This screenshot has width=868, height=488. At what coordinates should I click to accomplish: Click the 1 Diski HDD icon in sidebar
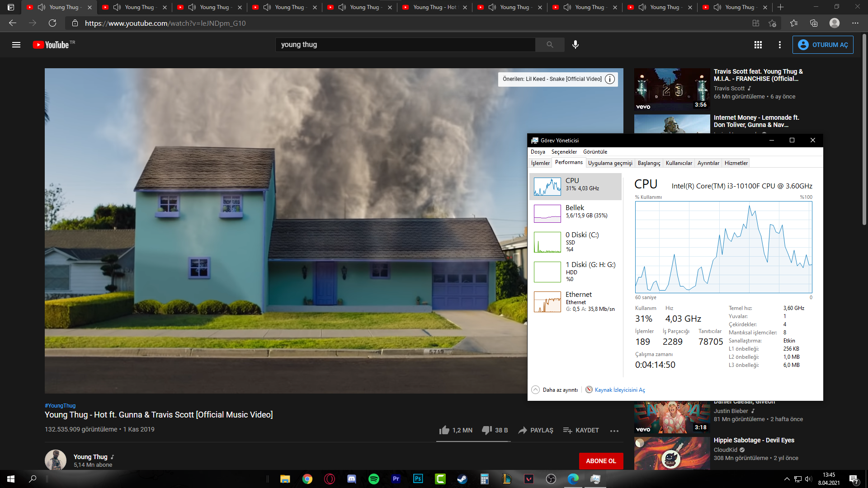[547, 271]
